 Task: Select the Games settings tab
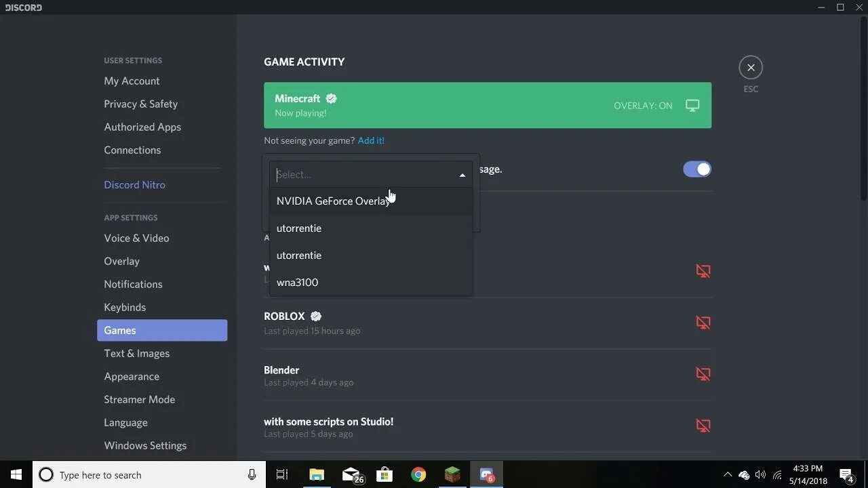[162, 330]
